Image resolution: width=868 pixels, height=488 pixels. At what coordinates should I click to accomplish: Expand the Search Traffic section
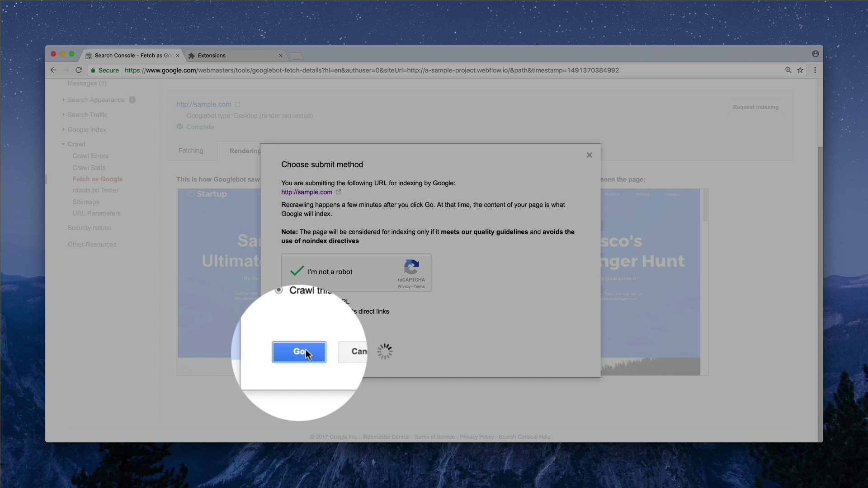(x=87, y=115)
